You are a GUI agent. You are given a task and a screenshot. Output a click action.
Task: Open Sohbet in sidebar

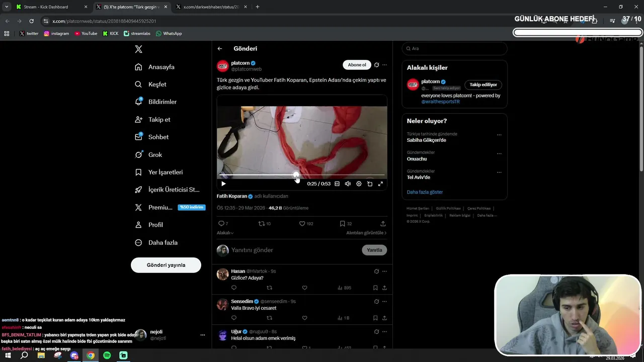tap(152, 137)
